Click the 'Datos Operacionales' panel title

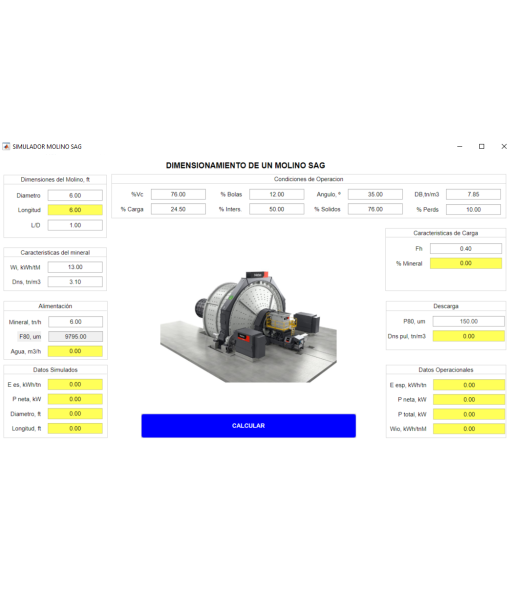(446, 370)
